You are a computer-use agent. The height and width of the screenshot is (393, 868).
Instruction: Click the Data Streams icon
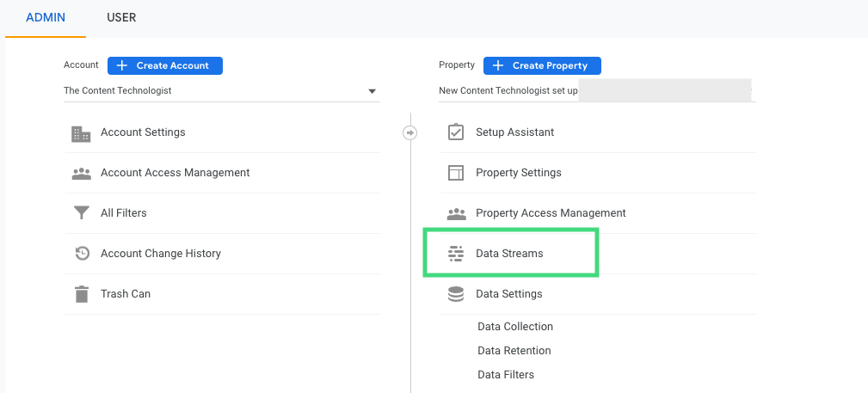(x=456, y=254)
